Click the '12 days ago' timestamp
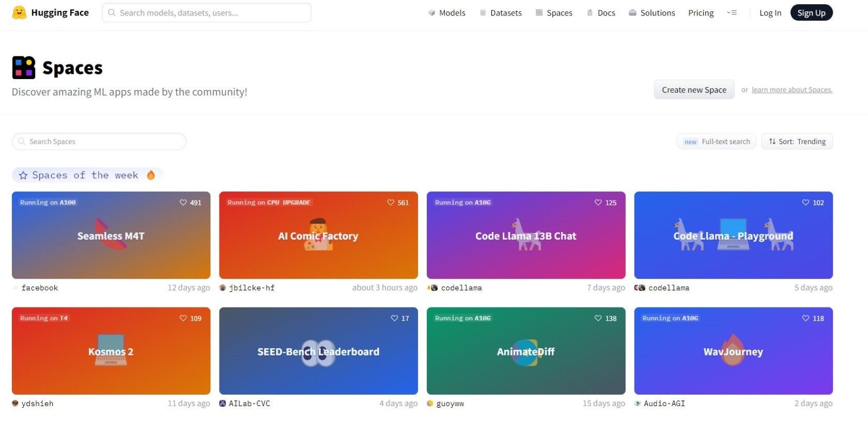The width and height of the screenshot is (868, 434). pos(189,288)
